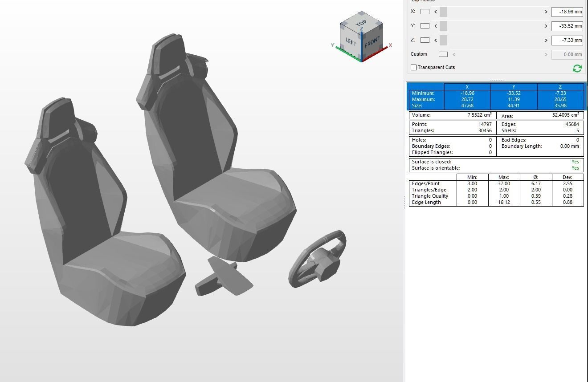Click the Maximum row label
Viewport: 588px width, 382px height.
click(x=423, y=99)
